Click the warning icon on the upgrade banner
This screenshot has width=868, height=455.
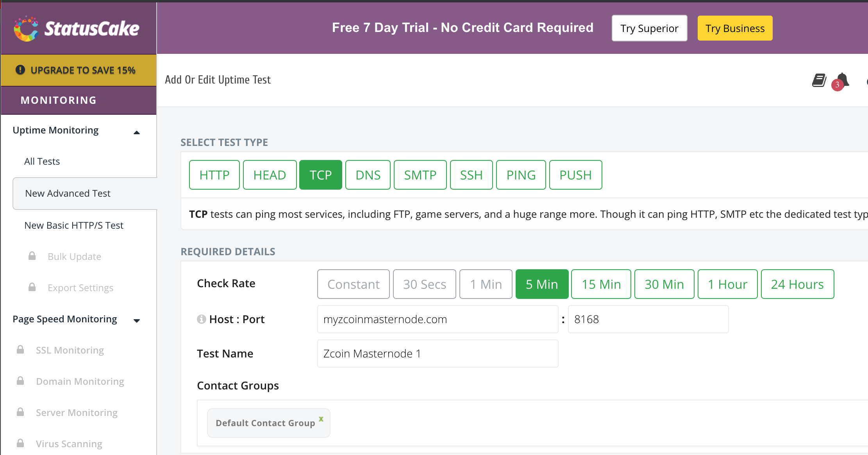point(20,70)
